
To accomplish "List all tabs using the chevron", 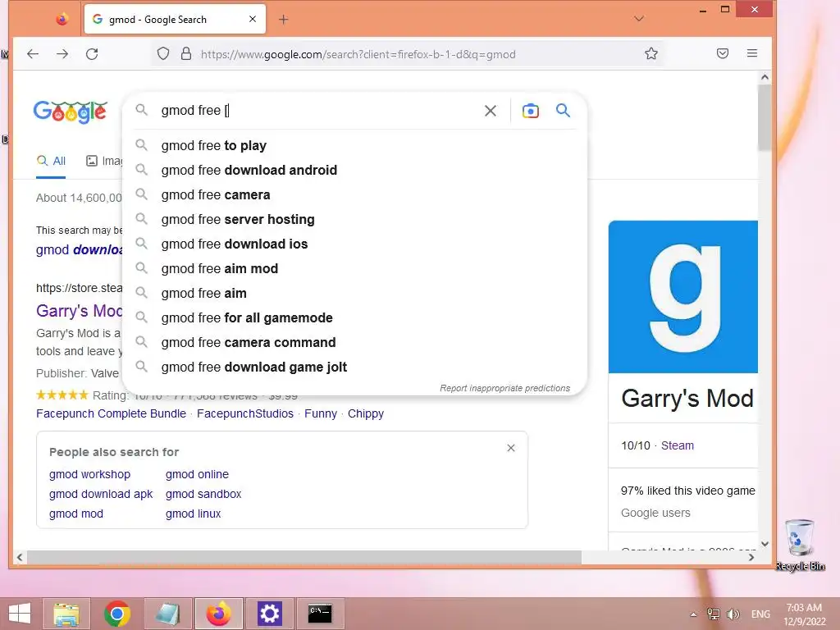I will point(638,19).
